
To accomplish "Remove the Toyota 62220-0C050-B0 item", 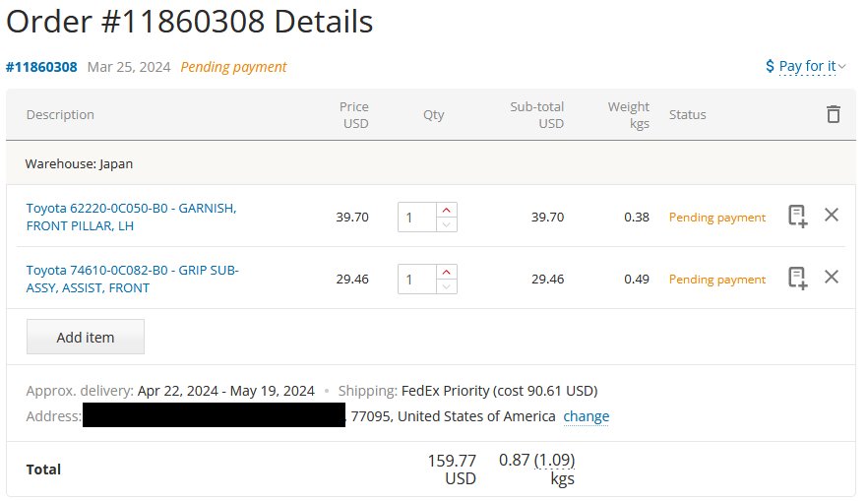I will tap(831, 215).
